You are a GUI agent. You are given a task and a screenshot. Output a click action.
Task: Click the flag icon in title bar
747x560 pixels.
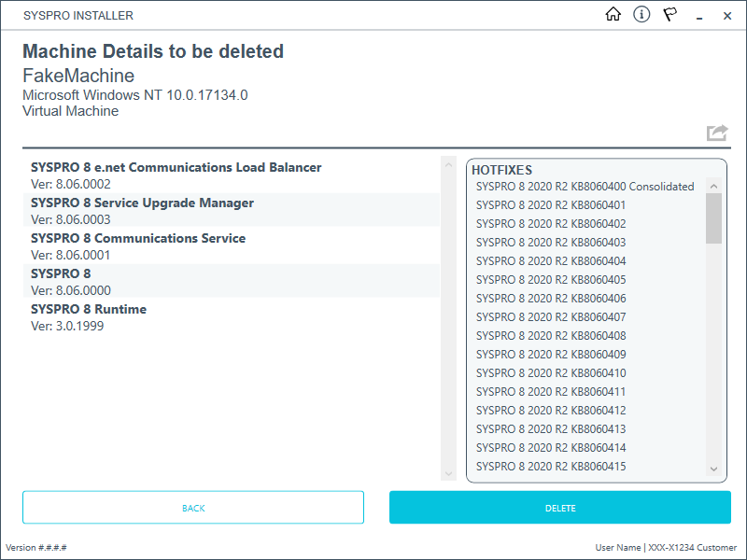670,15
